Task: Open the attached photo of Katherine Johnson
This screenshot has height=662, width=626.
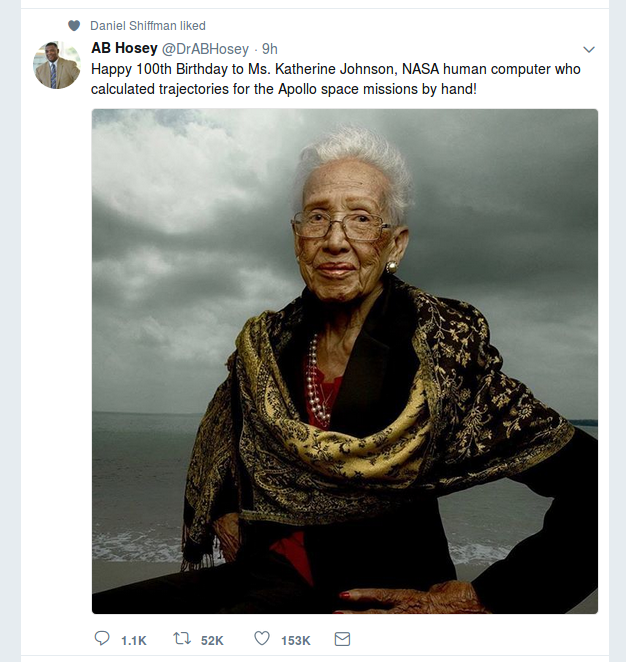Action: 345,361
